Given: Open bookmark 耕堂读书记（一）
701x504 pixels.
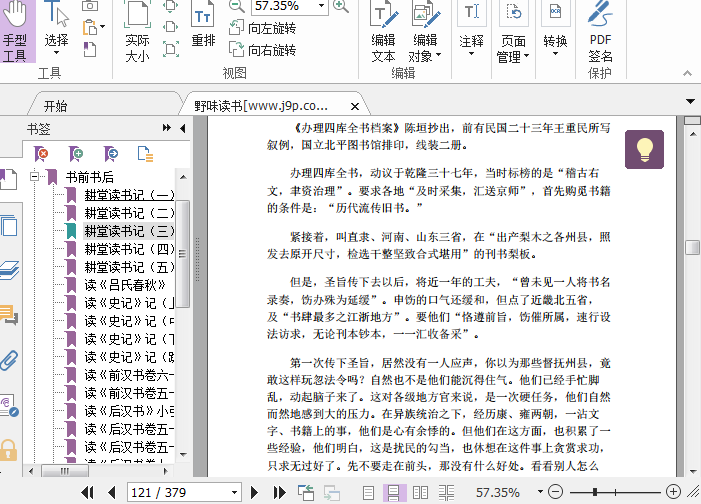Looking at the screenshot, I should (x=129, y=195).
